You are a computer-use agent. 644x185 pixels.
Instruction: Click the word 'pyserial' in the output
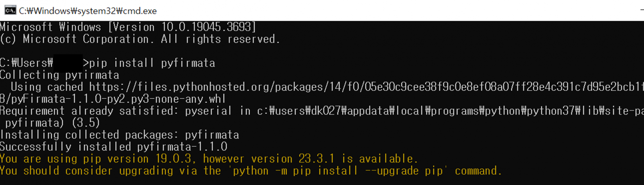(x=208, y=111)
